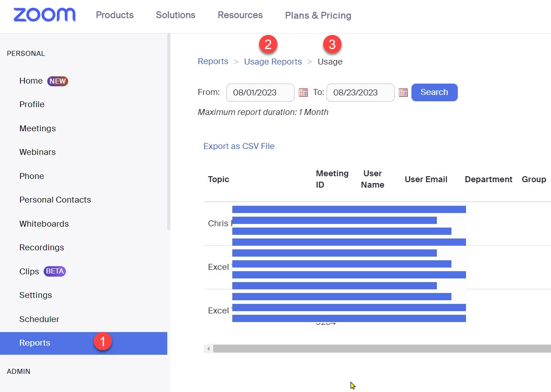Click the NEW badge next to Home
551x392 pixels.
pyautogui.click(x=58, y=81)
